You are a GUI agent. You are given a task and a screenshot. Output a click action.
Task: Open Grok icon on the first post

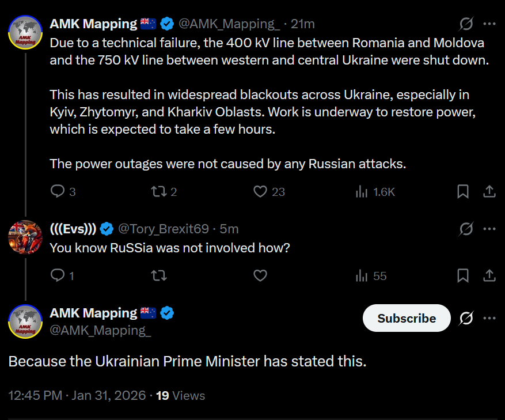click(466, 24)
